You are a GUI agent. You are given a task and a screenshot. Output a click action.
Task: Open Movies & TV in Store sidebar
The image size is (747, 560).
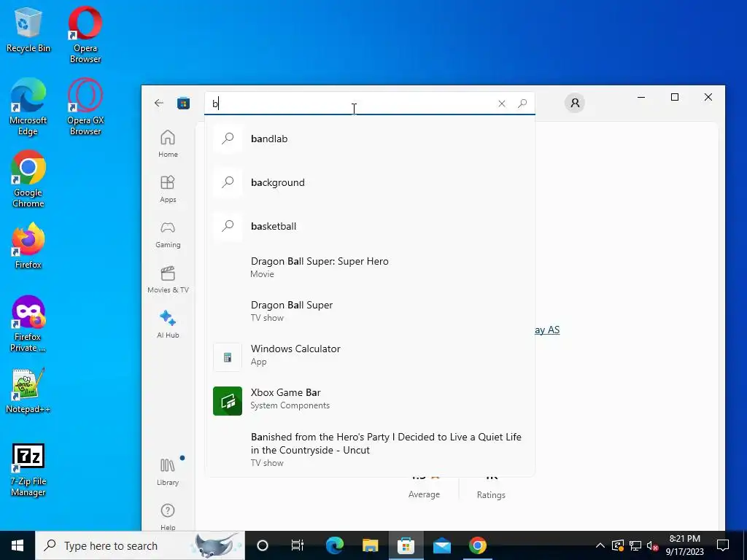tap(168, 279)
